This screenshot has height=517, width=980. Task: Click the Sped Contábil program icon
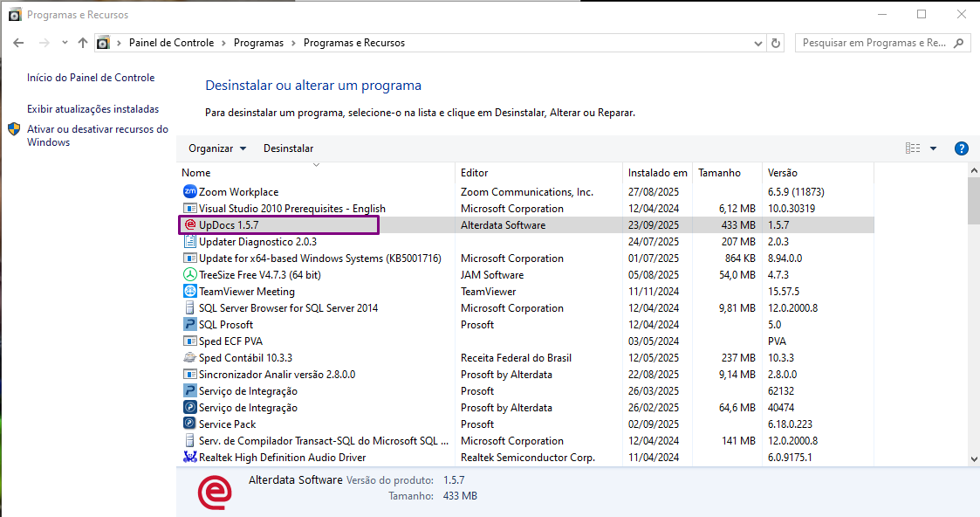(190, 358)
